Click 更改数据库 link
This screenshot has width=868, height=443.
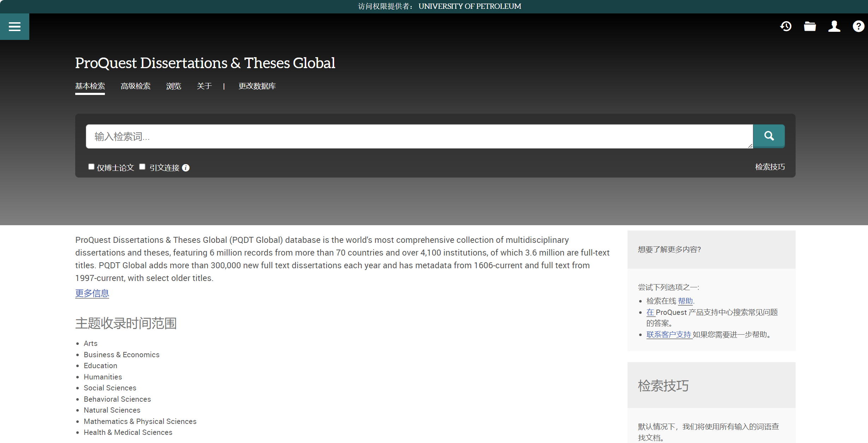point(257,86)
